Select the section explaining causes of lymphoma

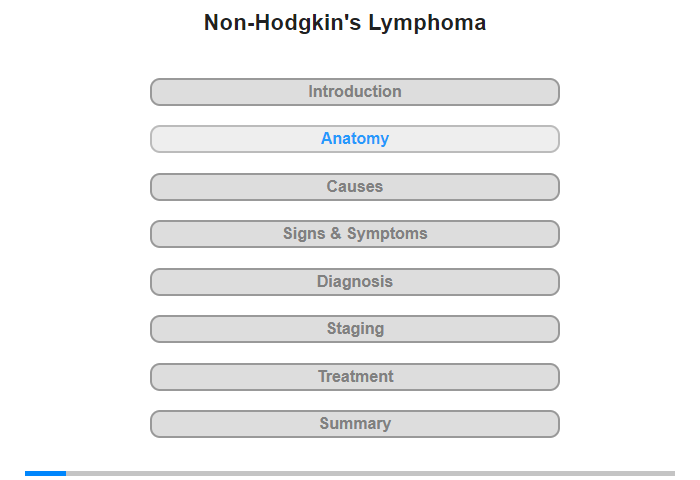point(354,187)
